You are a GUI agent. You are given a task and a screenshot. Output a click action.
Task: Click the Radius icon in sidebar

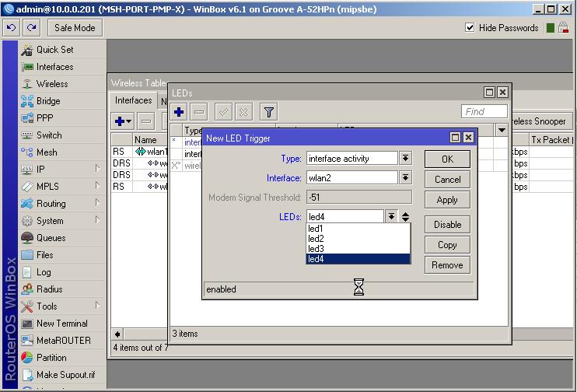pos(27,289)
